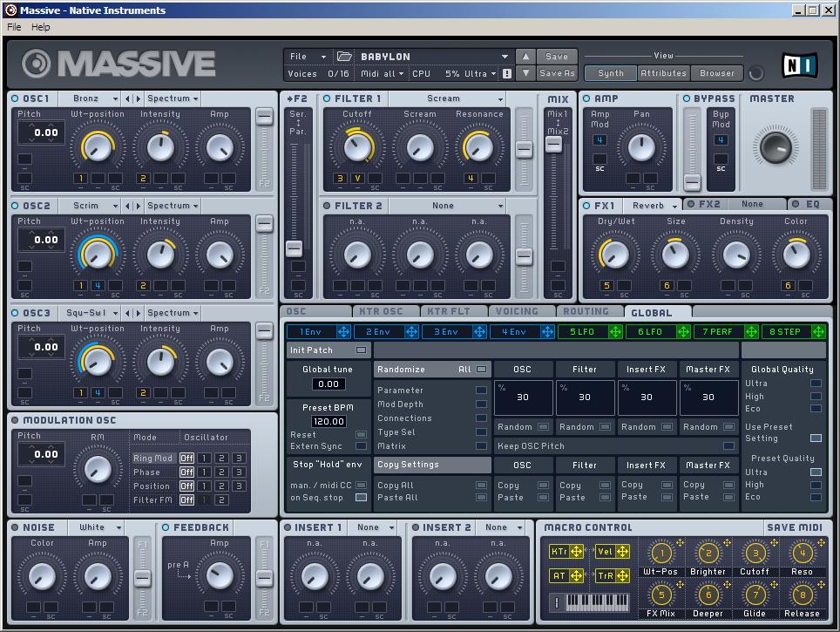The height and width of the screenshot is (632, 840).
Task: Enable the Modulation OSC power switch
Action: 15,420
